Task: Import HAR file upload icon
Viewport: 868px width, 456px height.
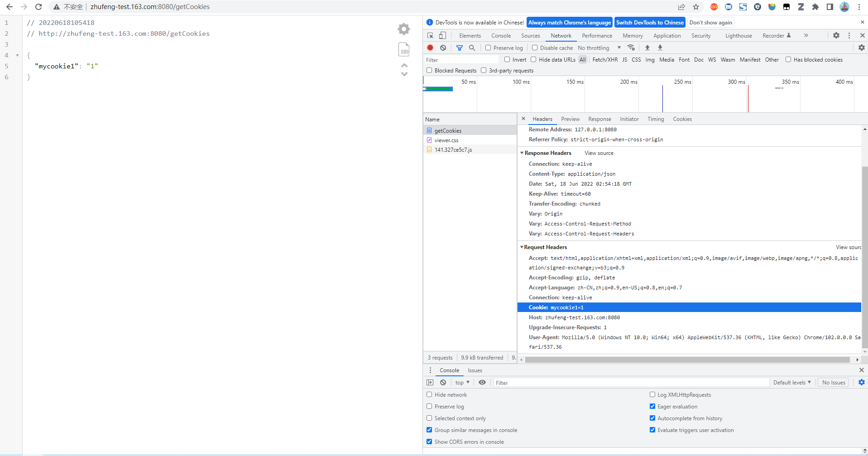Action: pyautogui.click(x=647, y=48)
